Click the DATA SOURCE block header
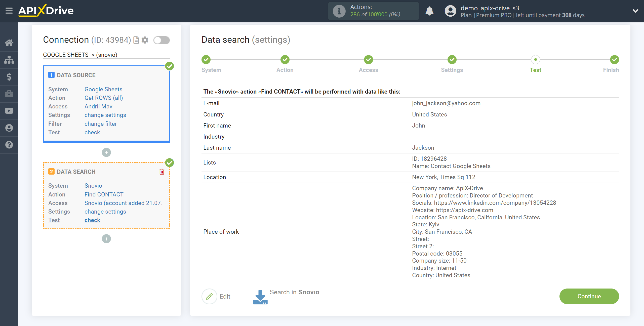Screen dimensions: 644x326 pos(76,75)
